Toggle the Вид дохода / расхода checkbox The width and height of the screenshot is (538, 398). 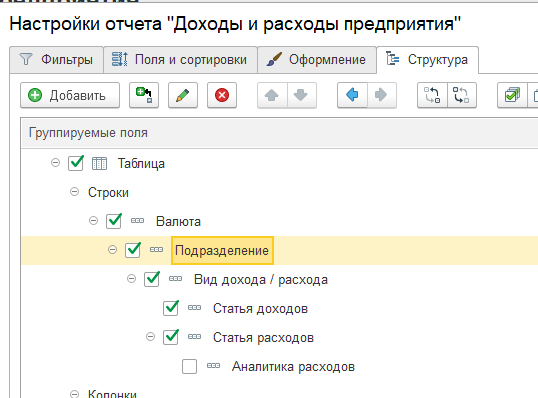coord(152,279)
